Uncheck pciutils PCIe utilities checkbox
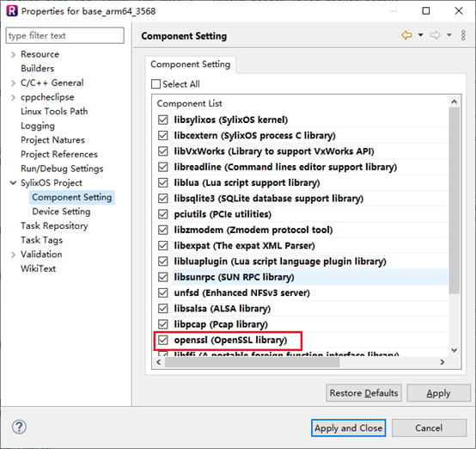This screenshot has width=476, height=449. 163,214
